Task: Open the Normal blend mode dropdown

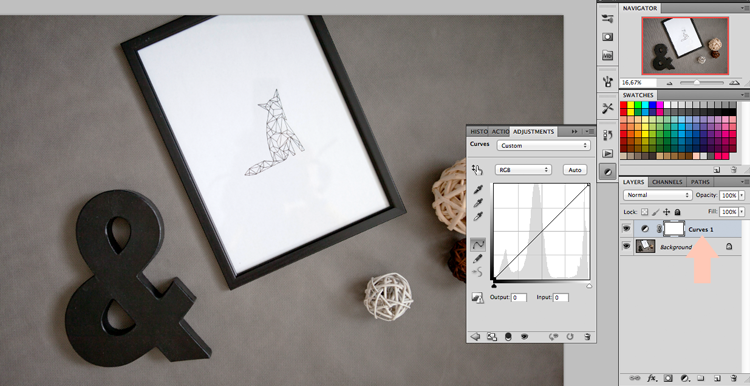Action: click(658, 195)
